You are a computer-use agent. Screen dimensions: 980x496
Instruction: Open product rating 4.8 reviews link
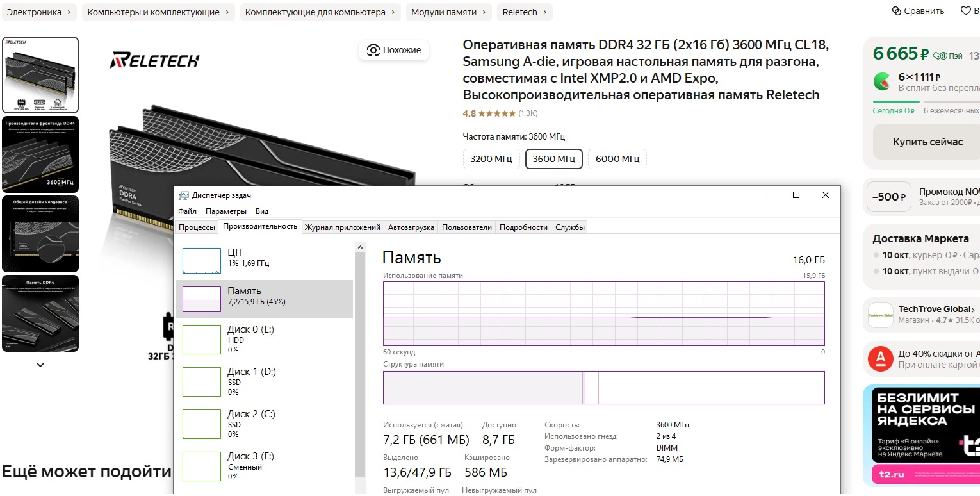point(500,113)
